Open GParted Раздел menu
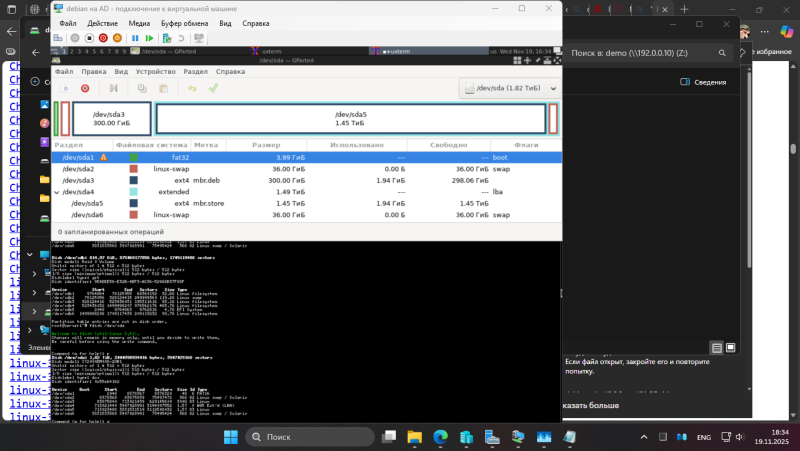Viewport: 800px width, 451px height. coord(196,72)
